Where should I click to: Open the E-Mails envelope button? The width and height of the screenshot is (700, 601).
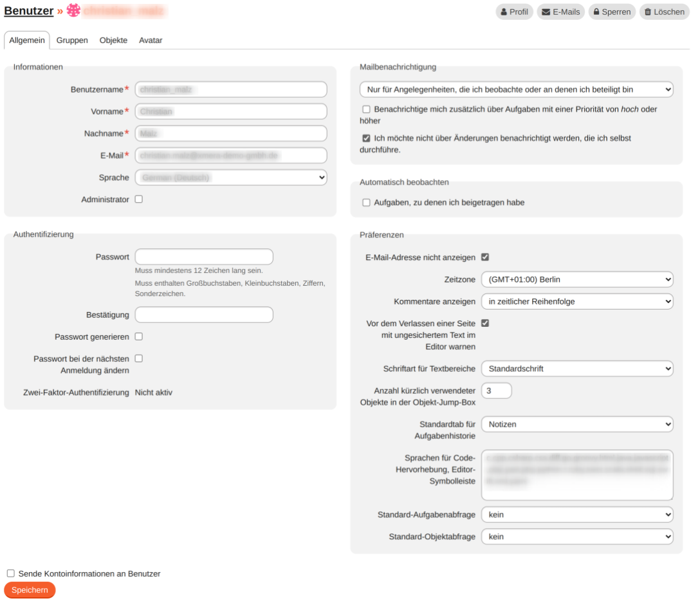click(560, 12)
